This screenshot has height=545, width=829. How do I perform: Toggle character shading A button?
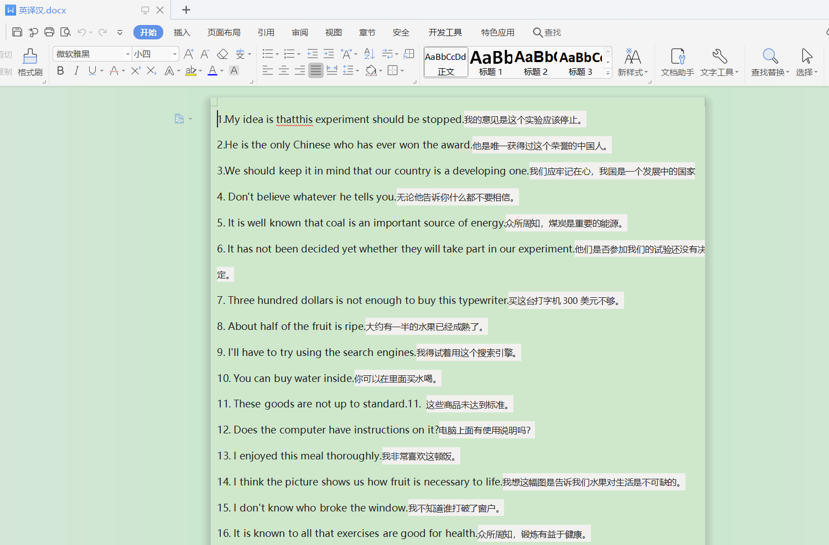[234, 70]
